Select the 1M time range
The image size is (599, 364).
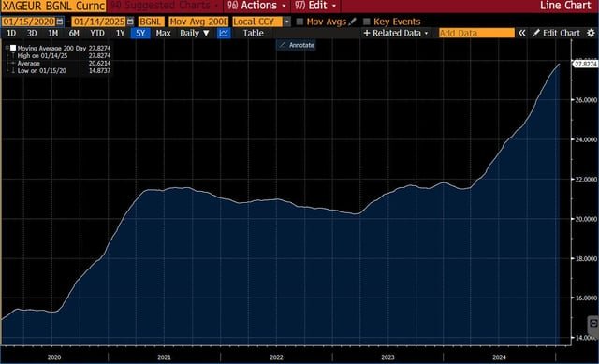pos(52,34)
